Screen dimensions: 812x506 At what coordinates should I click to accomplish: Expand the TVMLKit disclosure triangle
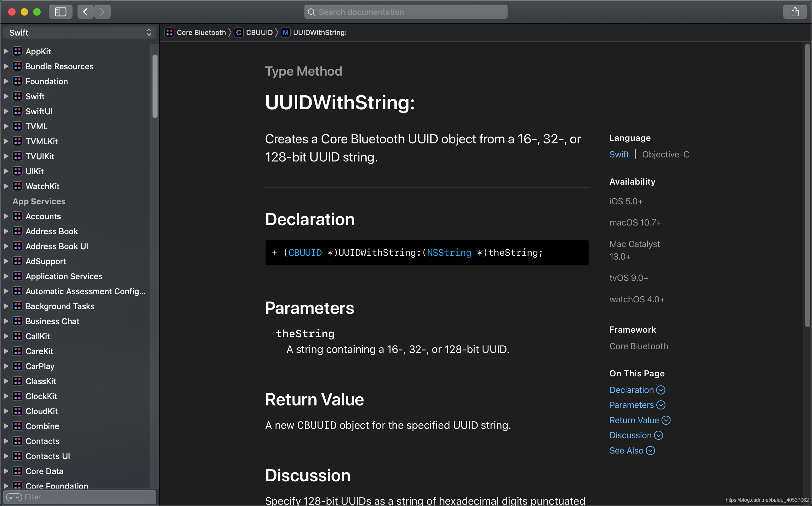pos(6,141)
